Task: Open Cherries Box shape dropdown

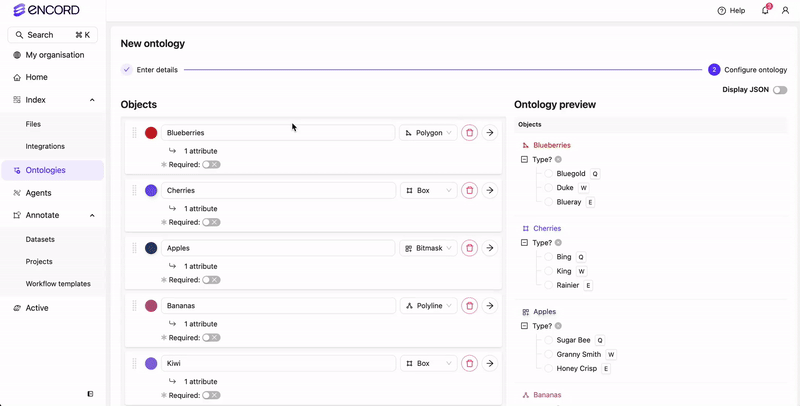Action: 429,190
